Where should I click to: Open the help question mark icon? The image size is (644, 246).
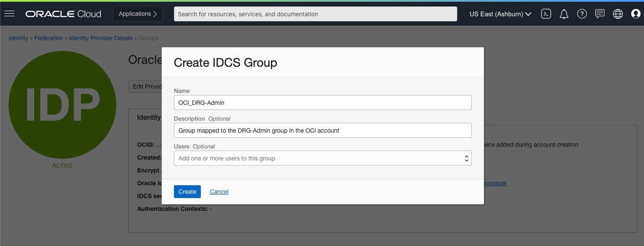click(x=582, y=14)
